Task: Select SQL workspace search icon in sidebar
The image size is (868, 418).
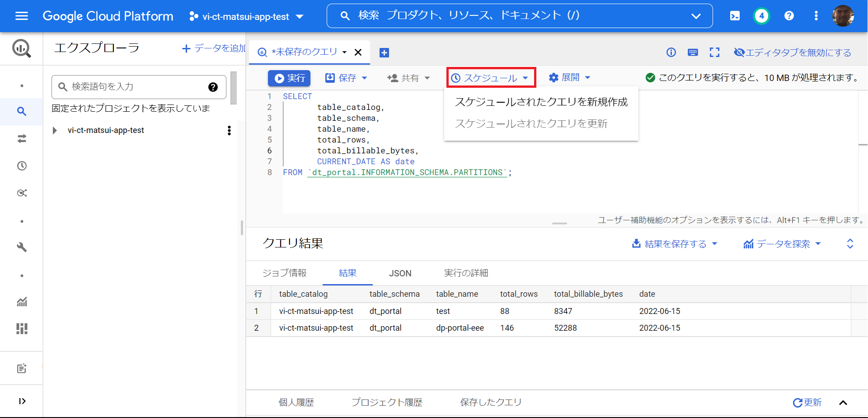Action: [x=22, y=111]
